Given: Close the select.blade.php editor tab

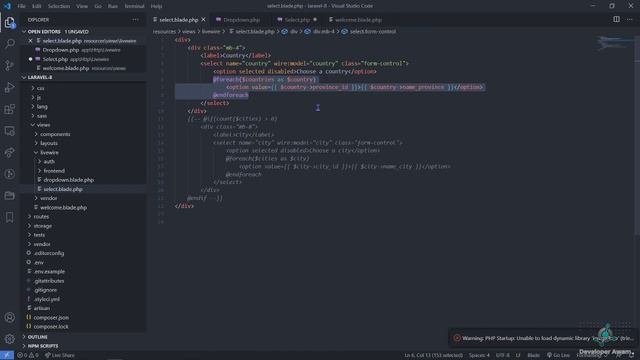Looking at the screenshot, I should 203,20.
